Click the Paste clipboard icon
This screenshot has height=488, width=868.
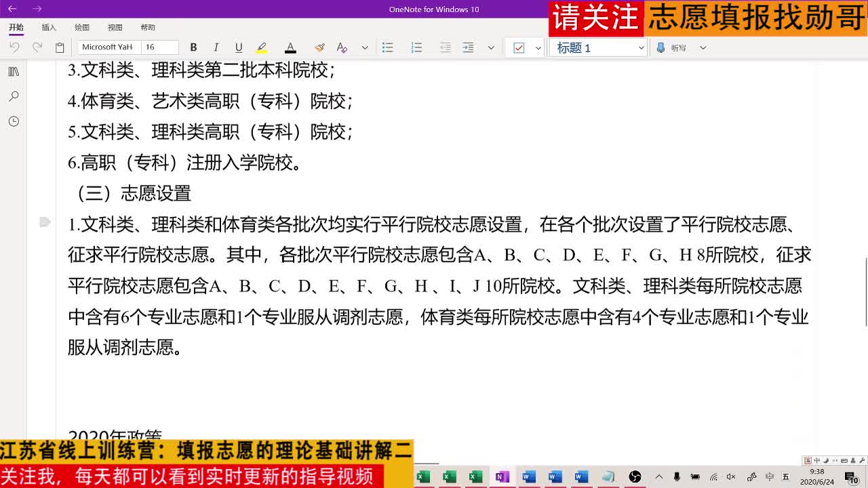point(60,47)
